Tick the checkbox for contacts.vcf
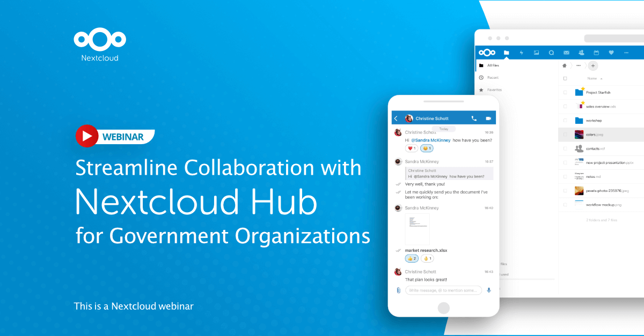This screenshot has width=644, height=336. [x=565, y=148]
